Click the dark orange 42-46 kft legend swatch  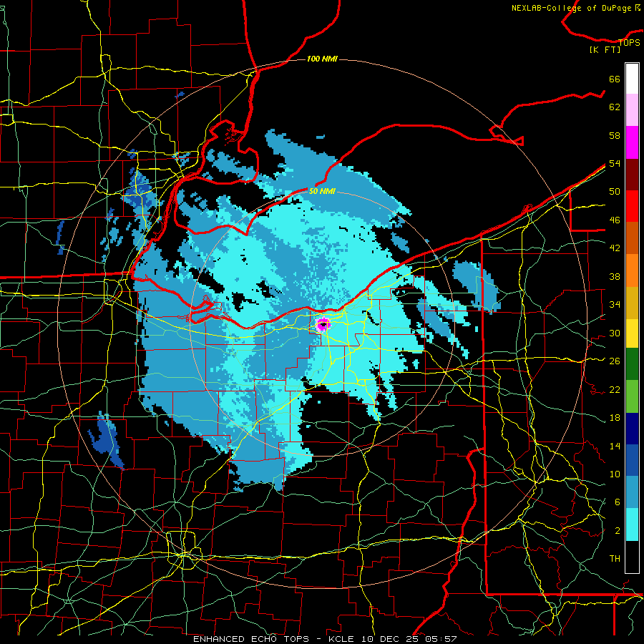click(x=632, y=238)
